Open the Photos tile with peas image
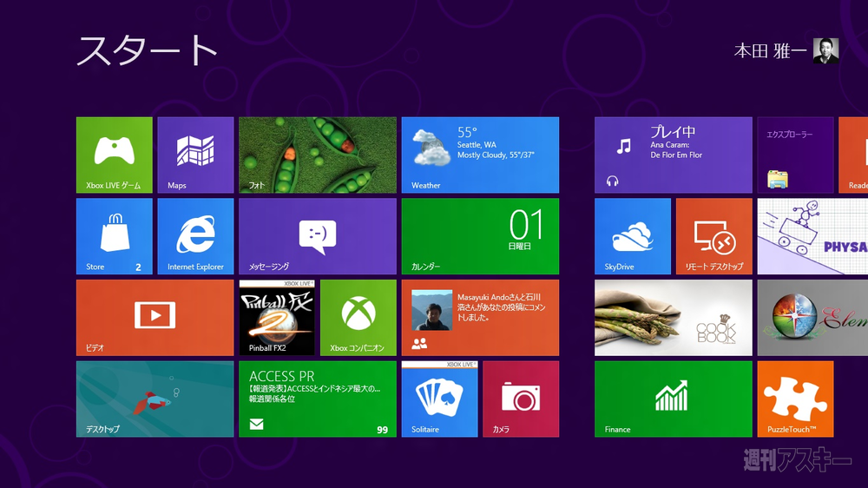 317,155
